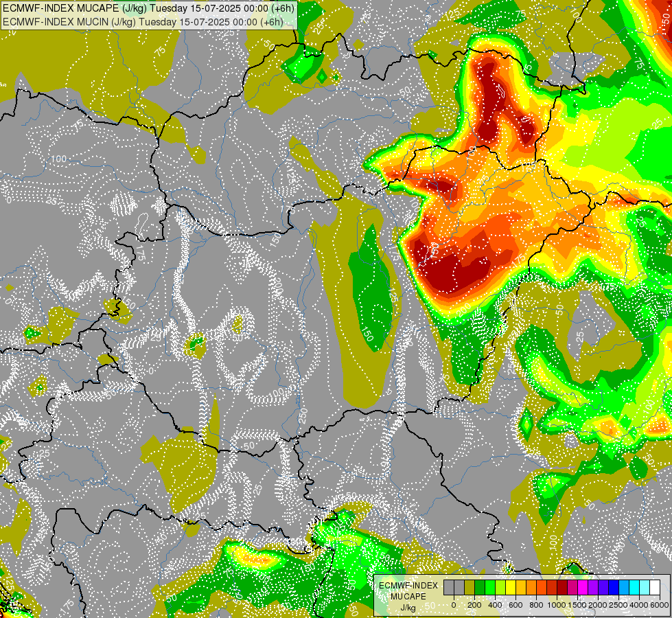Viewport: 672px width, 618px height.
Task: Click the pure yellow legend swatch
Action: click(511, 588)
